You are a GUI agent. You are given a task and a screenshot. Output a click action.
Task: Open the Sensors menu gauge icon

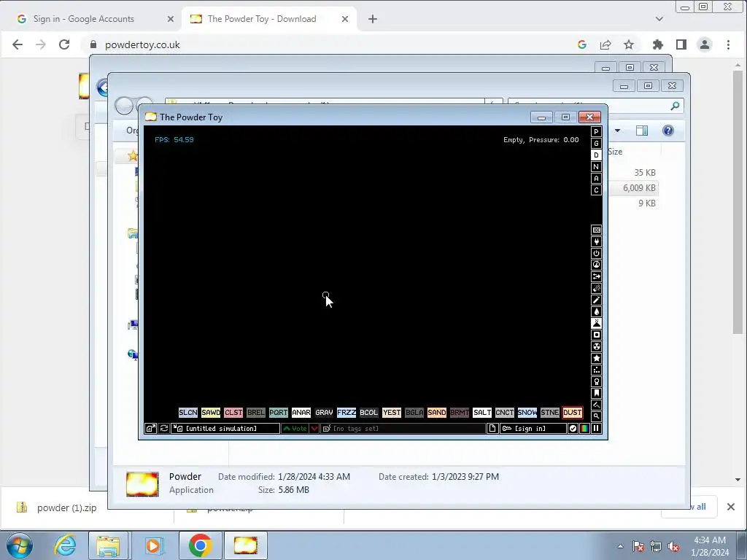pos(596,265)
